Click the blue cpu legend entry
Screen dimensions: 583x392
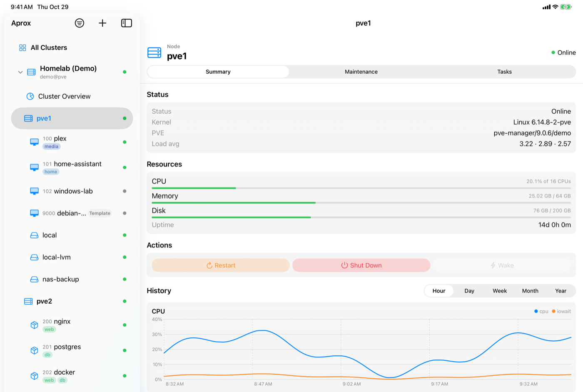pos(541,311)
